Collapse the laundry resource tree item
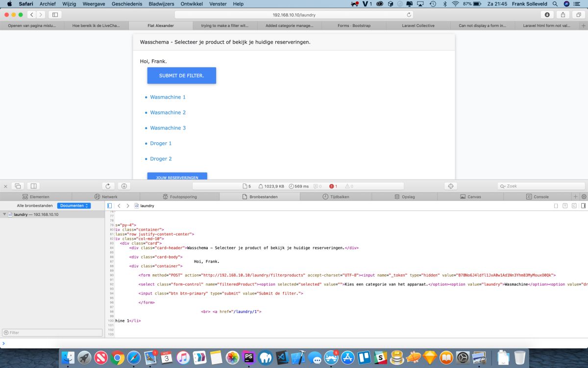This screenshot has width=588, height=368. coord(4,214)
